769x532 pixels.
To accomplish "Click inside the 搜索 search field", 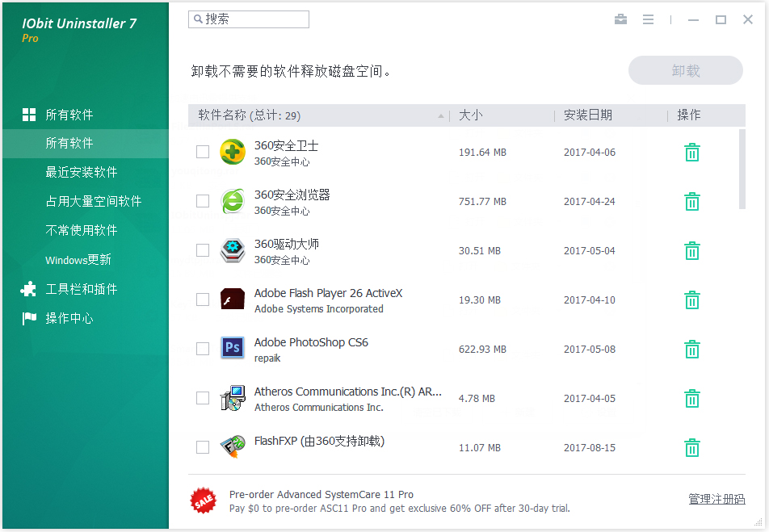I will (249, 19).
